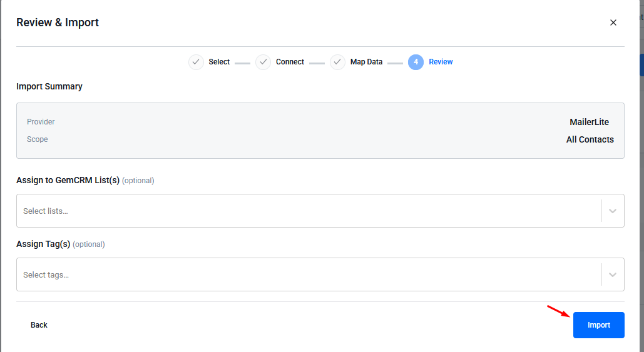Jump to the Connect step label
The height and width of the screenshot is (352, 644).
[290, 62]
